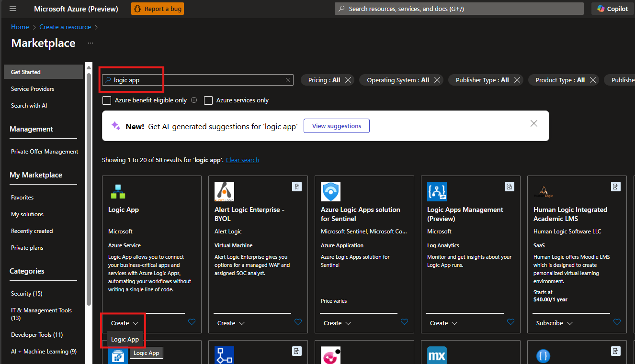Open Subscribe dropdown for Human Logic LMS
635x364 pixels.
[554, 323]
